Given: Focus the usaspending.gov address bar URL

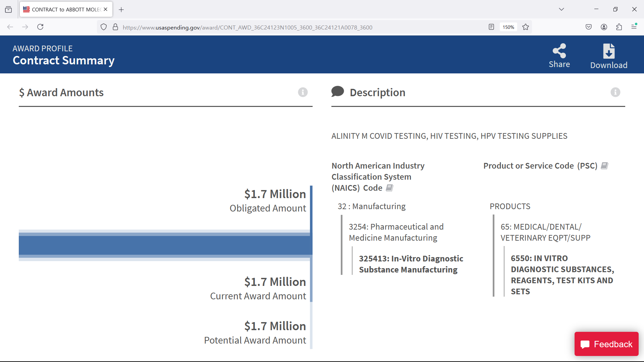Looking at the screenshot, I should (x=247, y=27).
